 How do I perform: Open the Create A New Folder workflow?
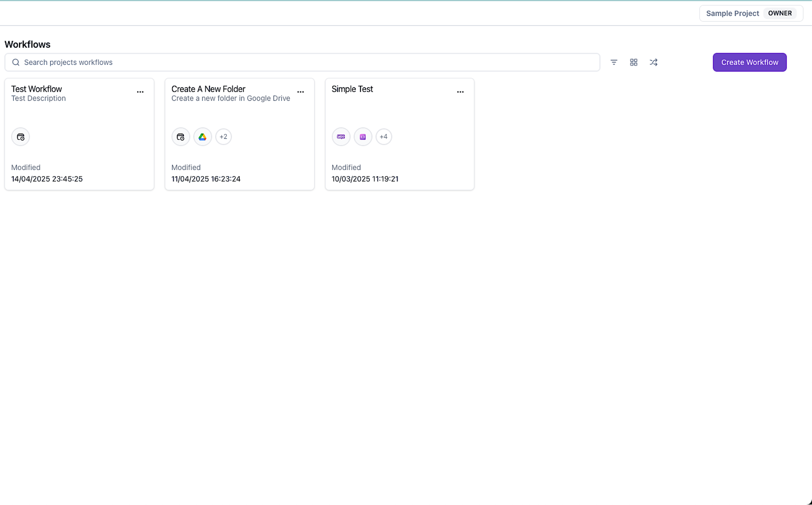coord(208,89)
